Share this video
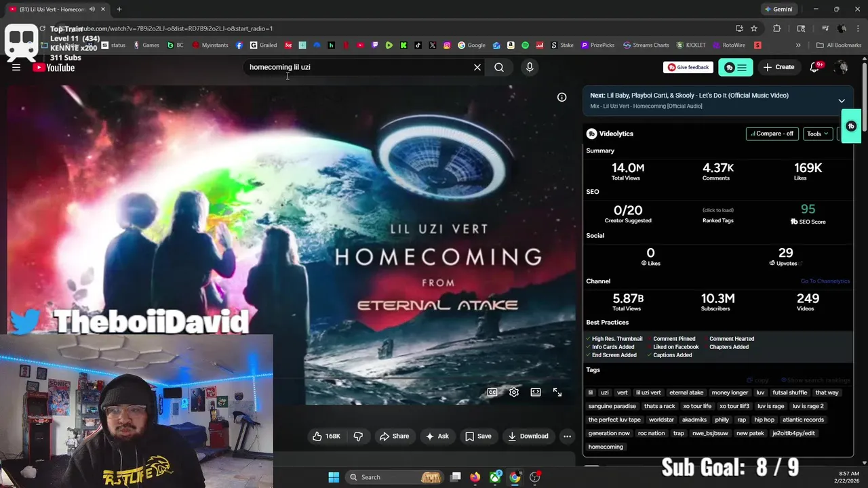Image resolution: width=868 pixels, height=488 pixels. 394,436
